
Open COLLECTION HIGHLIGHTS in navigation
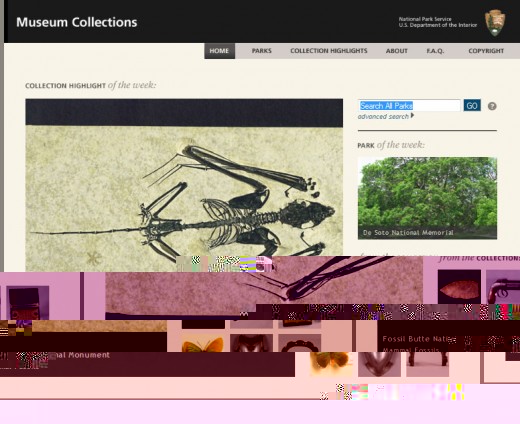pyautogui.click(x=329, y=51)
